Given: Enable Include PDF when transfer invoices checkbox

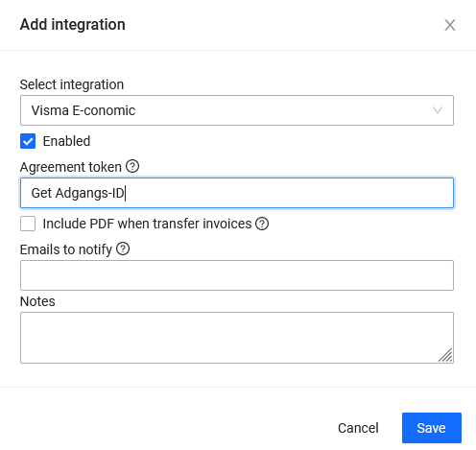Looking at the screenshot, I should pyautogui.click(x=28, y=224).
